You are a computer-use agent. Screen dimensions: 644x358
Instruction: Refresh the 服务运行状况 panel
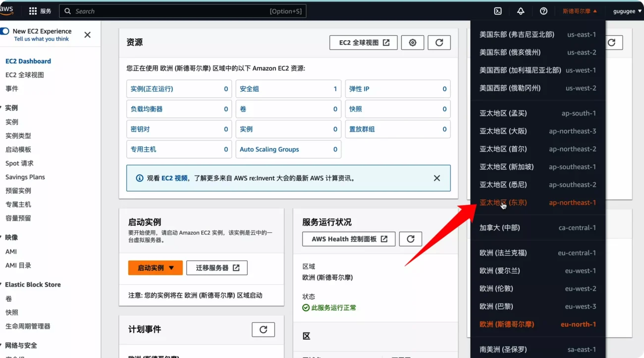coord(410,239)
